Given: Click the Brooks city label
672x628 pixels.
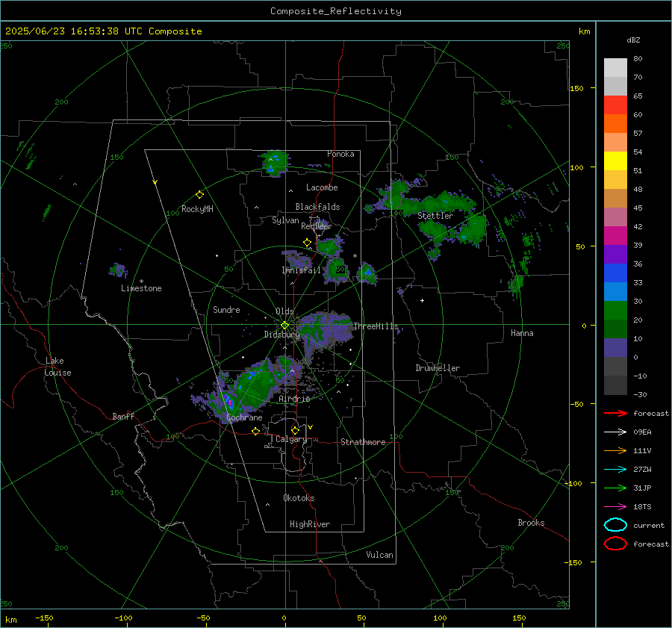Looking at the screenshot, I should pyautogui.click(x=531, y=523).
